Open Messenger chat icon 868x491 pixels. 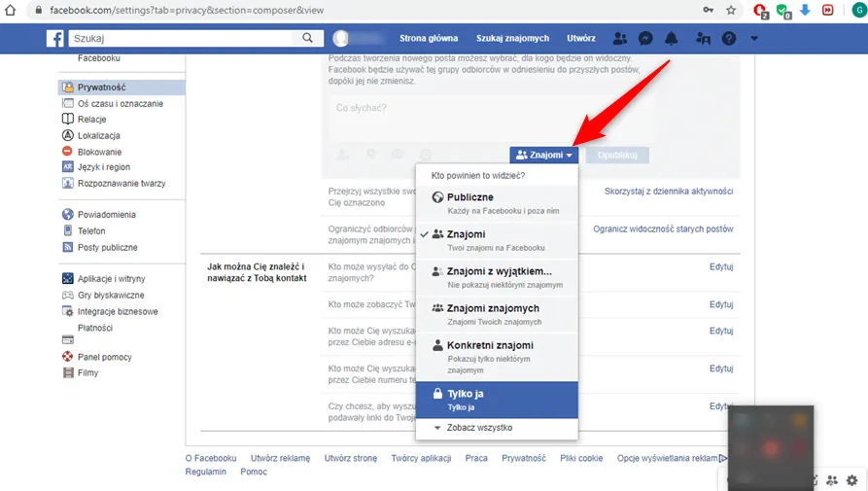[645, 39]
